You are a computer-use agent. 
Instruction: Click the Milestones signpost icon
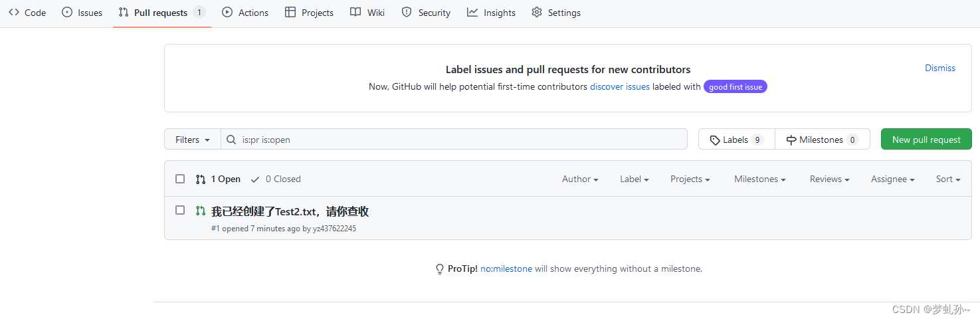[x=791, y=140]
